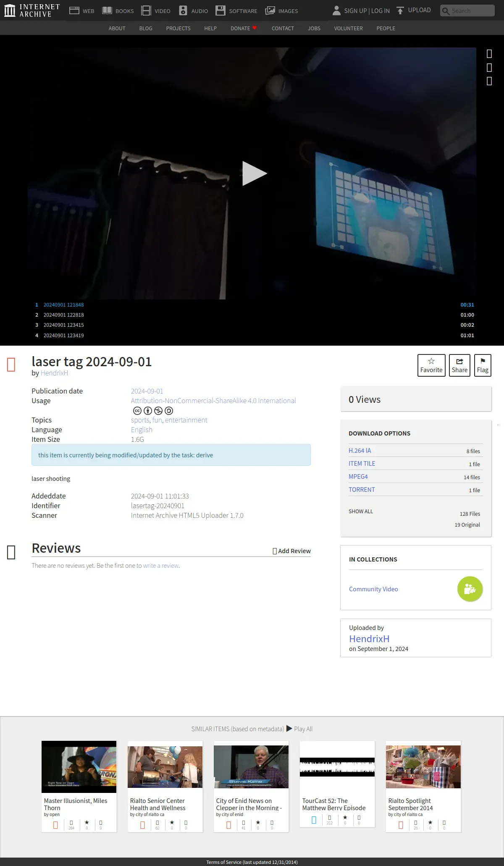Open the Audio section icon

click(183, 10)
